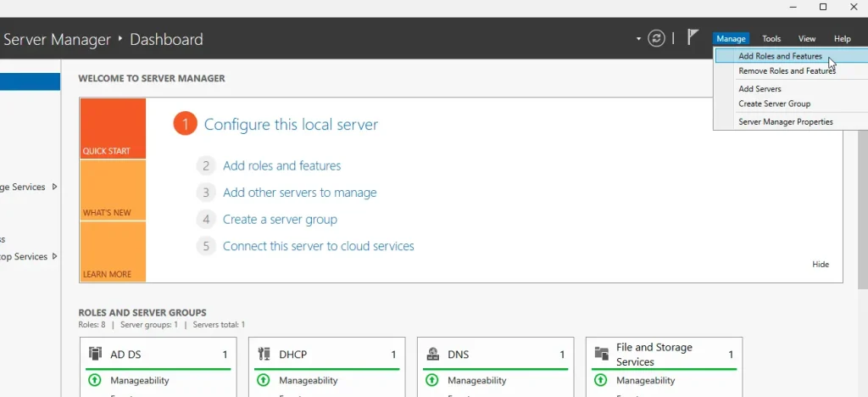Open Server Manager Properties menu entry

click(x=785, y=121)
